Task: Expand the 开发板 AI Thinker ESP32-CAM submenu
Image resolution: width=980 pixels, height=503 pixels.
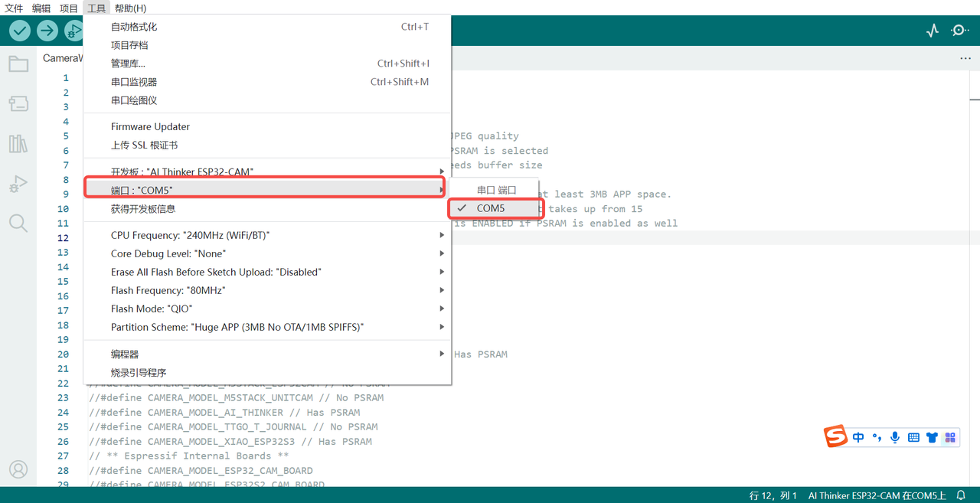Action: pos(267,171)
